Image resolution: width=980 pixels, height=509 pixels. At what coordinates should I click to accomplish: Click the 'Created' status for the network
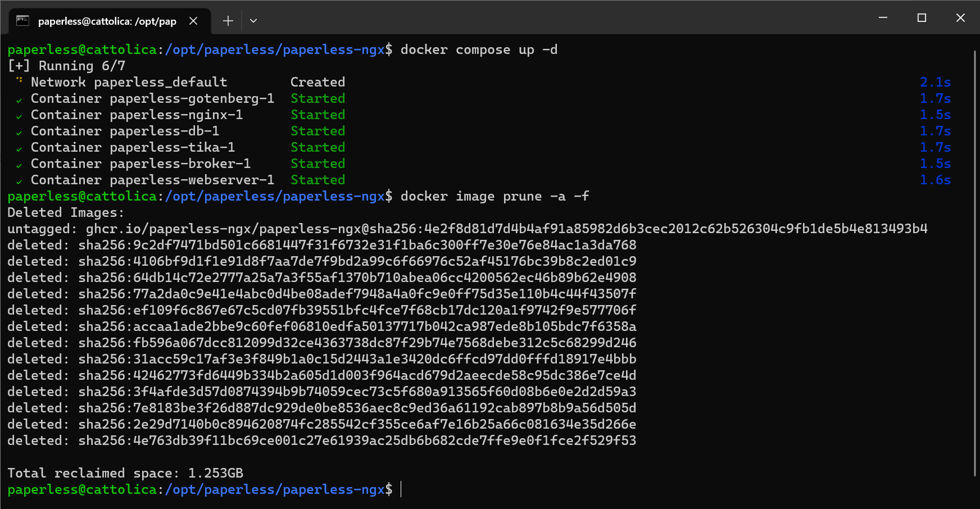pyautogui.click(x=317, y=82)
